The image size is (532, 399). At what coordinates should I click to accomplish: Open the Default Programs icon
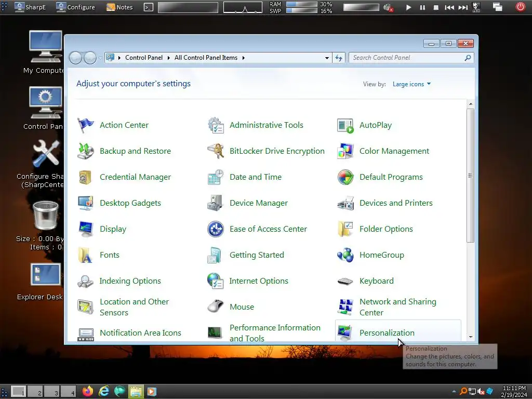[x=345, y=177]
